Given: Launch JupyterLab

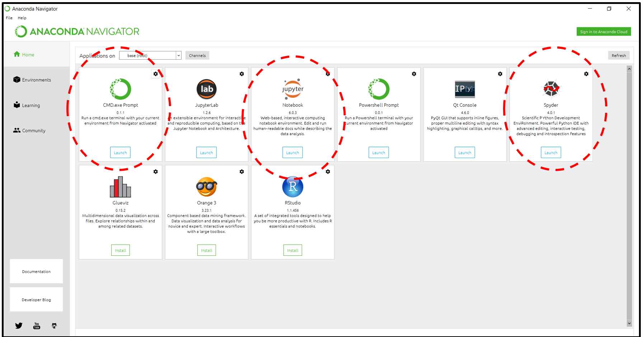Looking at the screenshot, I should click(206, 152).
